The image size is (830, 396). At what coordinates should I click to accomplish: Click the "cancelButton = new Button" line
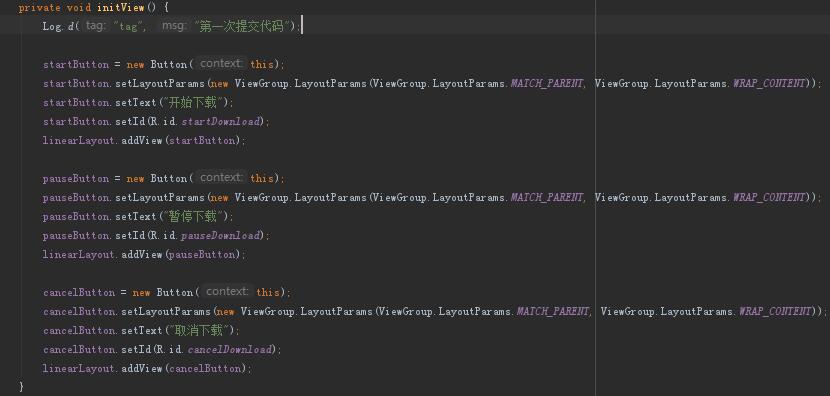[167, 292]
